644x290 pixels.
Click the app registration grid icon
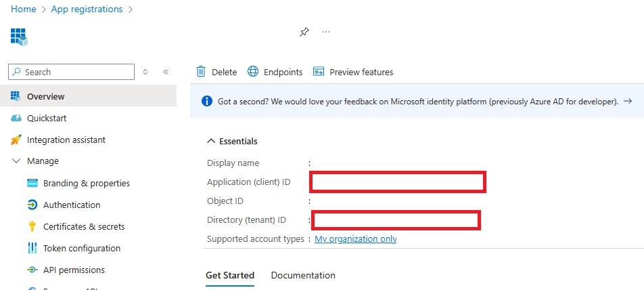pyautogui.click(x=19, y=37)
